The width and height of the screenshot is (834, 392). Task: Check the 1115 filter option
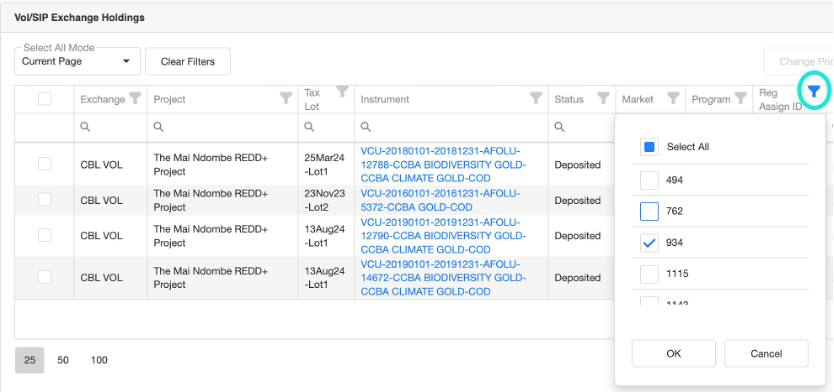pos(649,274)
